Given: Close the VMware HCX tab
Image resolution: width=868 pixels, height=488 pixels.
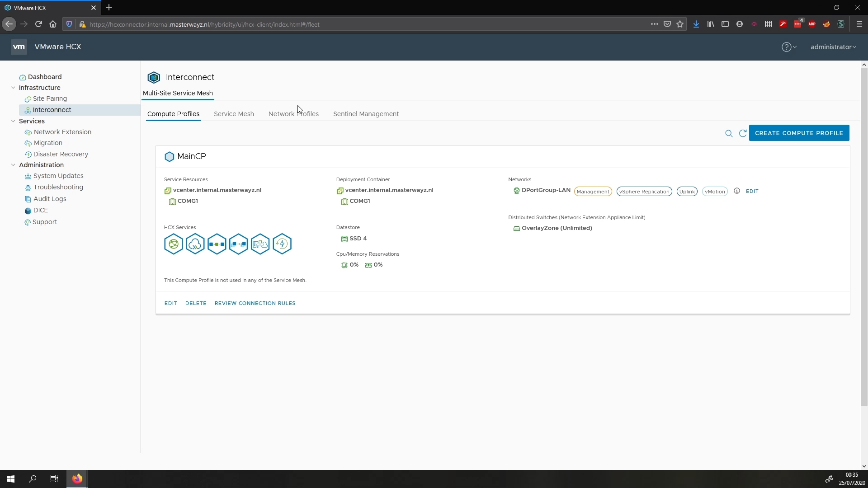Looking at the screenshot, I should tap(94, 8).
